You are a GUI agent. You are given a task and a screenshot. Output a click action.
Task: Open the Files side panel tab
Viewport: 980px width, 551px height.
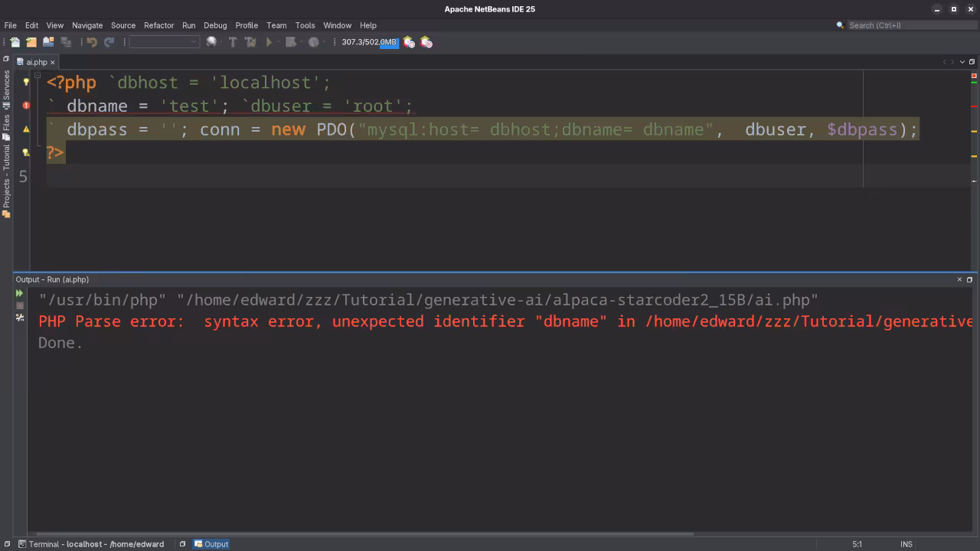pyautogui.click(x=6, y=127)
